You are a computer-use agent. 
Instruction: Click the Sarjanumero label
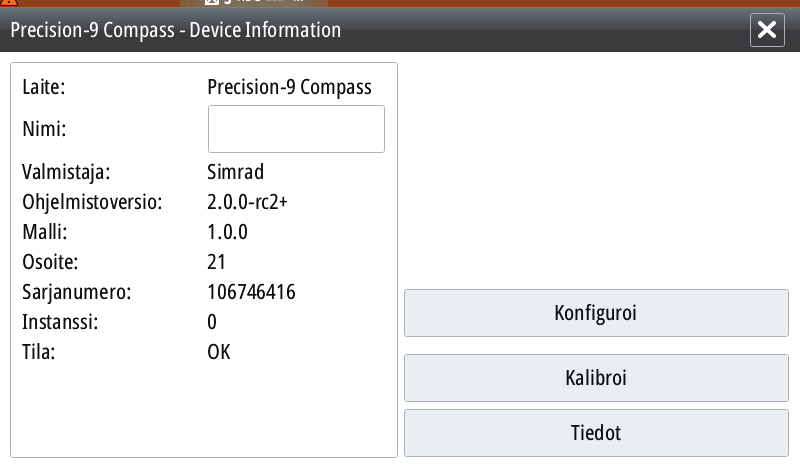77,292
